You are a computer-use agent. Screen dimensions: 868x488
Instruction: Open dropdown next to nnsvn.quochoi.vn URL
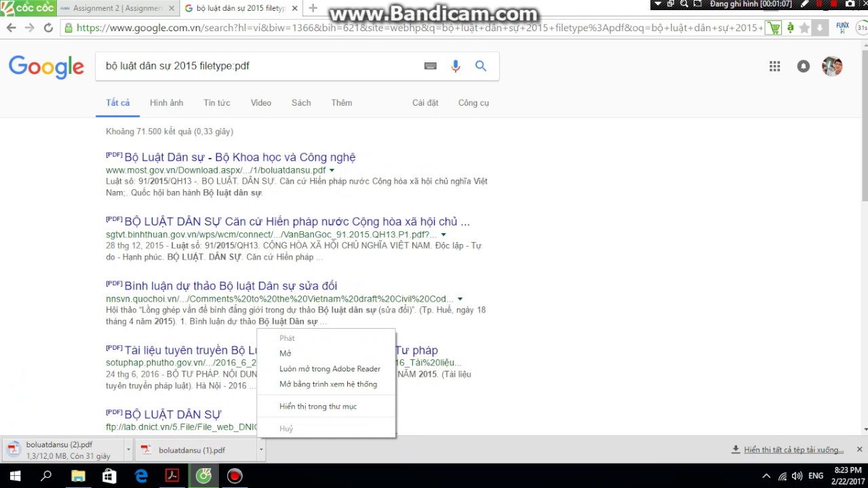click(460, 299)
